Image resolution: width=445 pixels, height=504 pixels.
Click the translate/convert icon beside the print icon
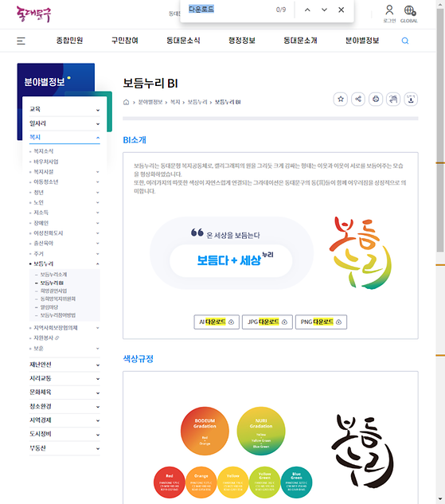tap(393, 99)
